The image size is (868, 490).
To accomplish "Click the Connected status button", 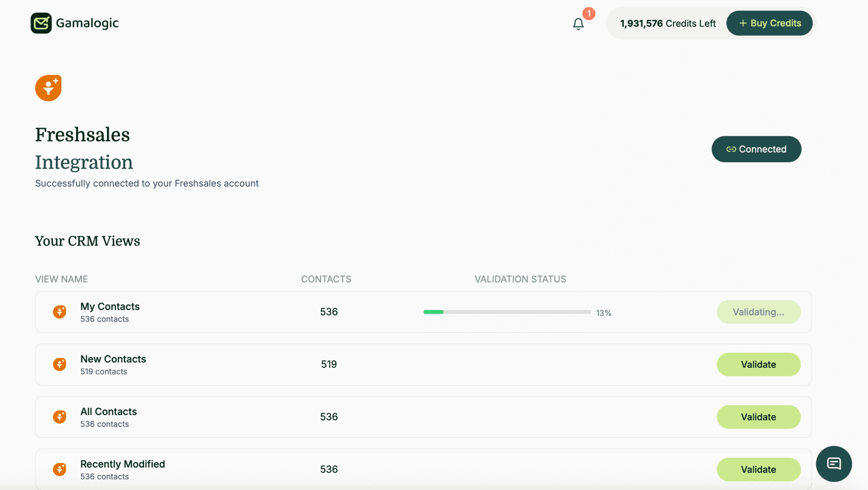I will pos(756,149).
